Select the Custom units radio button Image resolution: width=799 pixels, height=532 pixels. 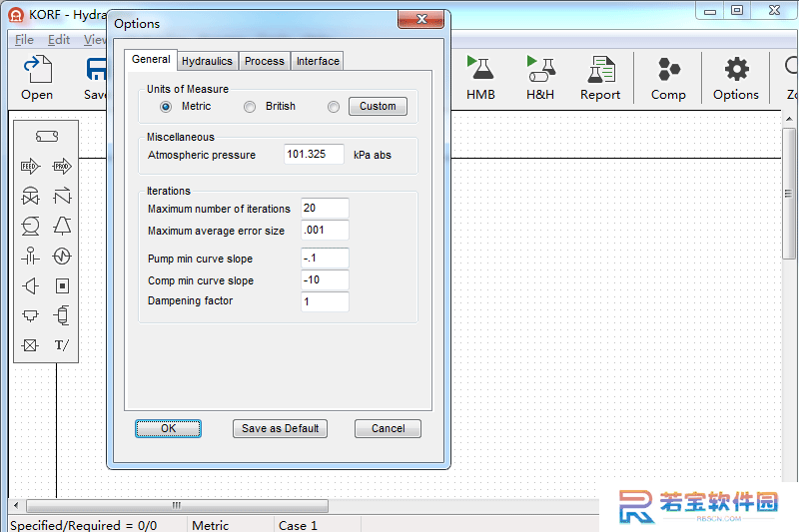(x=334, y=107)
